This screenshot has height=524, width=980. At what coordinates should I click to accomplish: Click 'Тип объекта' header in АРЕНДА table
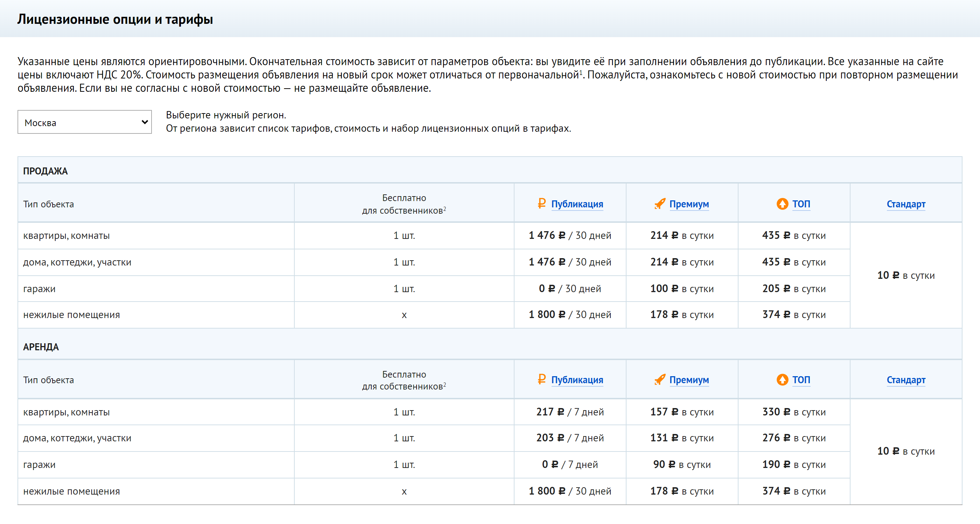pos(48,380)
